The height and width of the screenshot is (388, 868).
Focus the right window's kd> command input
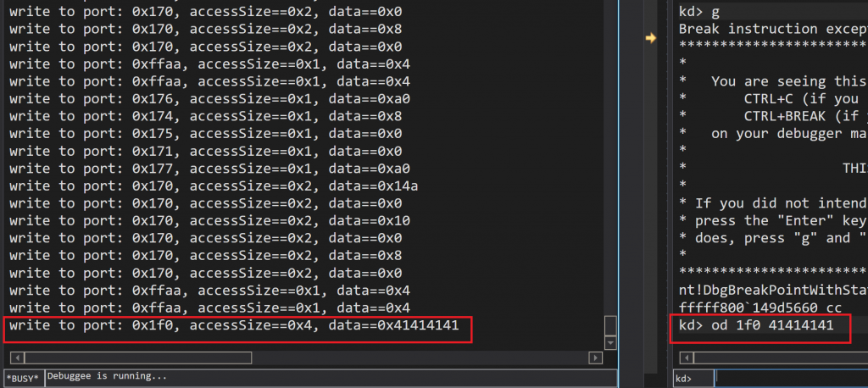pyautogui.click(x=792, y=378)
